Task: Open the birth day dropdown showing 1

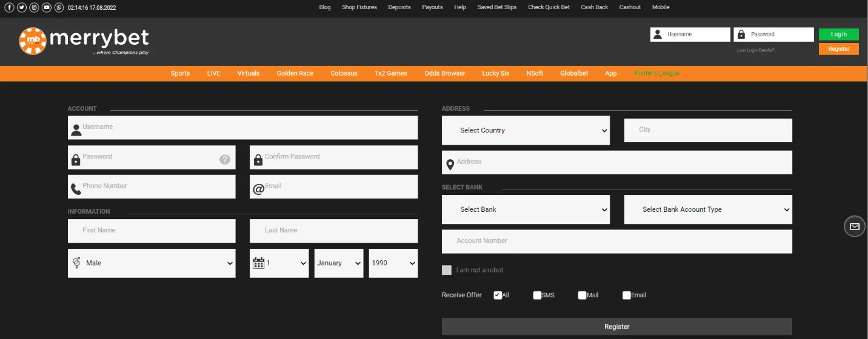Action: [279, 263]
